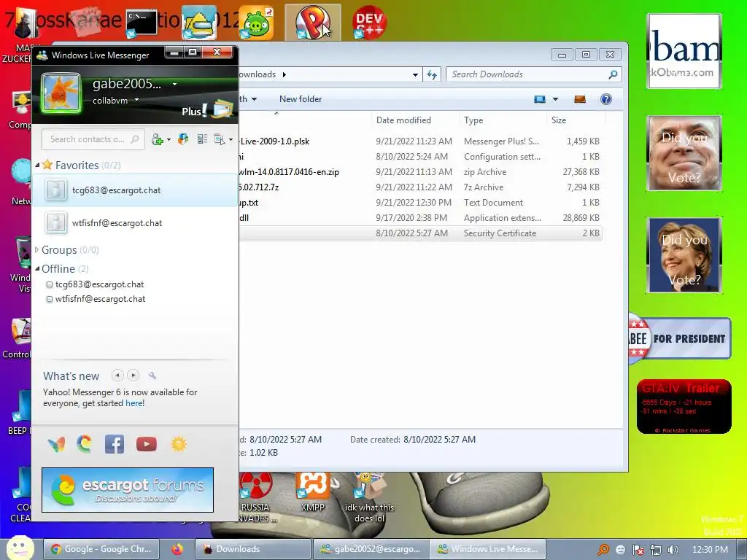Image resolution: width=747 pixels, height=560 pixels.
Task: Click the refresh button next to address bar
Action: coord(432,75)
